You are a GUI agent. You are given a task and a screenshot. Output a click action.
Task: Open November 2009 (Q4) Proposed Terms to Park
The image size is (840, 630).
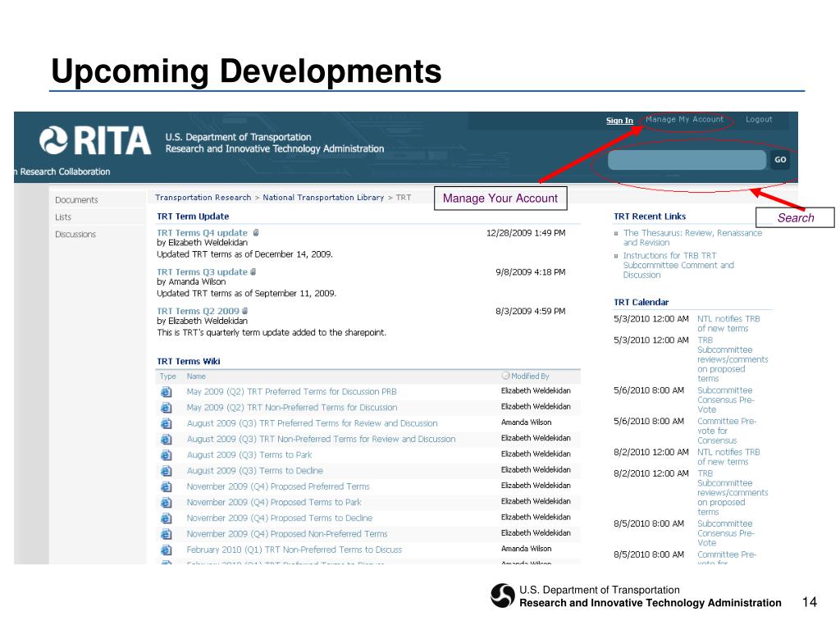pos(274,502)
